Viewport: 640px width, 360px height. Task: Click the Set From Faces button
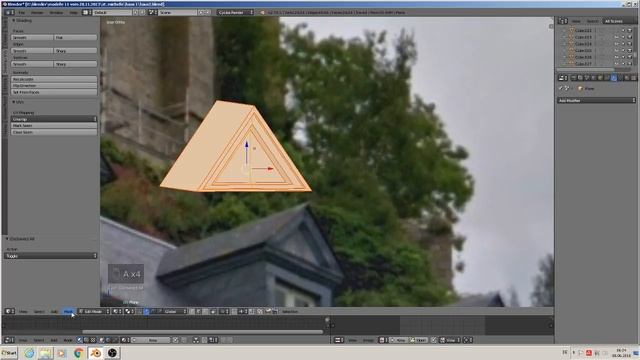[x=54, y=92]
